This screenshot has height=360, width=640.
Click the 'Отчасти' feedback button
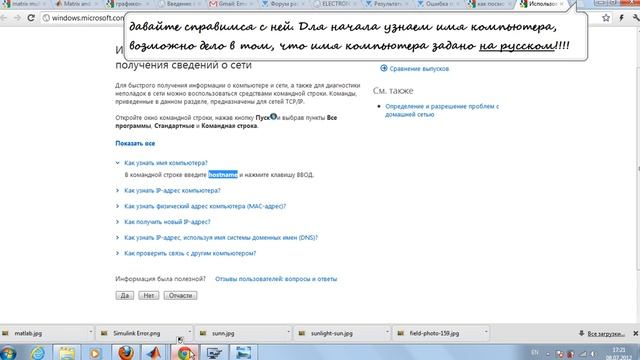point(180,296)
